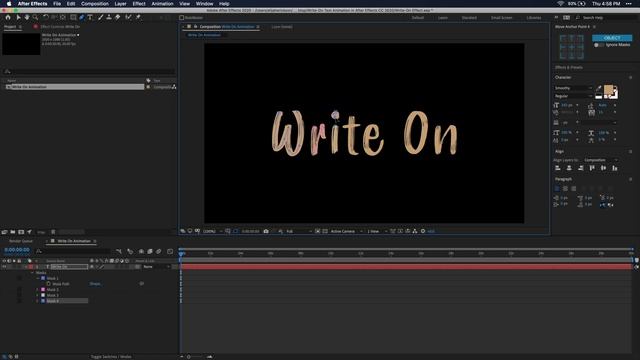
Task: Select the Roto Brush tool
Action: tap(129, 18)
